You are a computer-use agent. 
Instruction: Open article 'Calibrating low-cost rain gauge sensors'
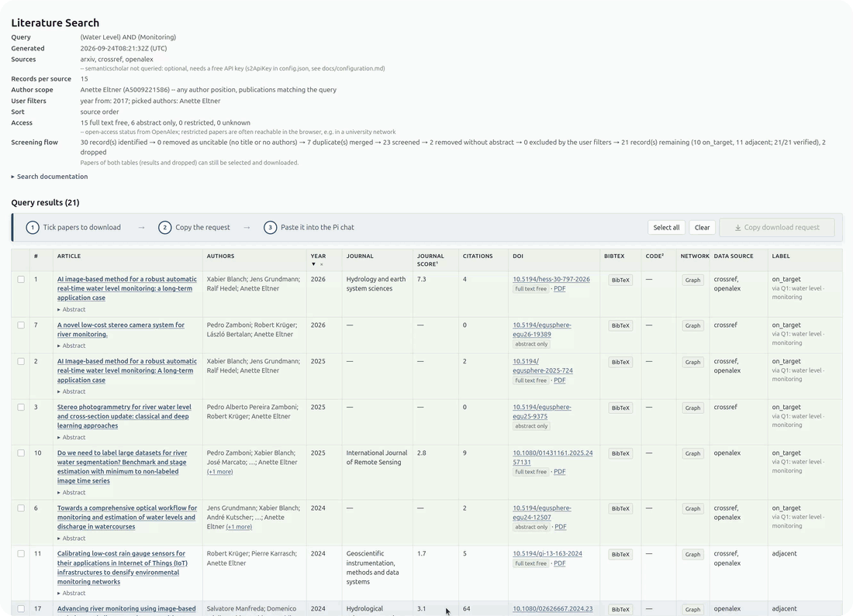[x=122, y=568]
